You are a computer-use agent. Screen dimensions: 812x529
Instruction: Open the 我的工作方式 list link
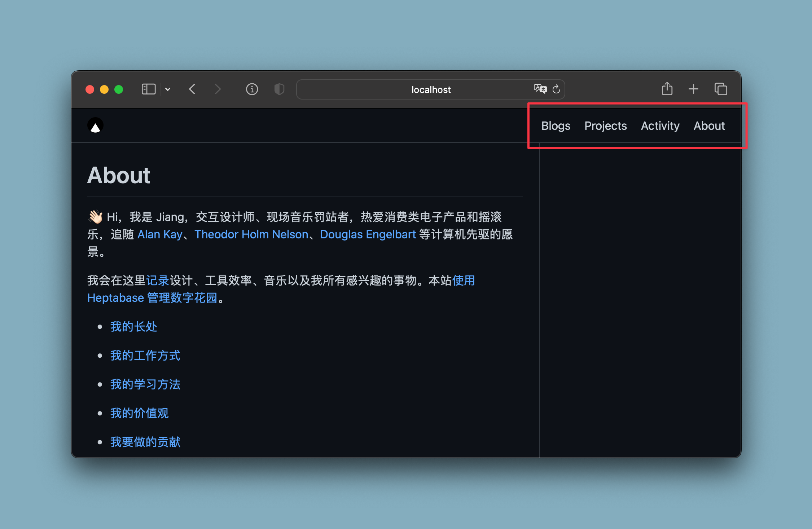145,356
